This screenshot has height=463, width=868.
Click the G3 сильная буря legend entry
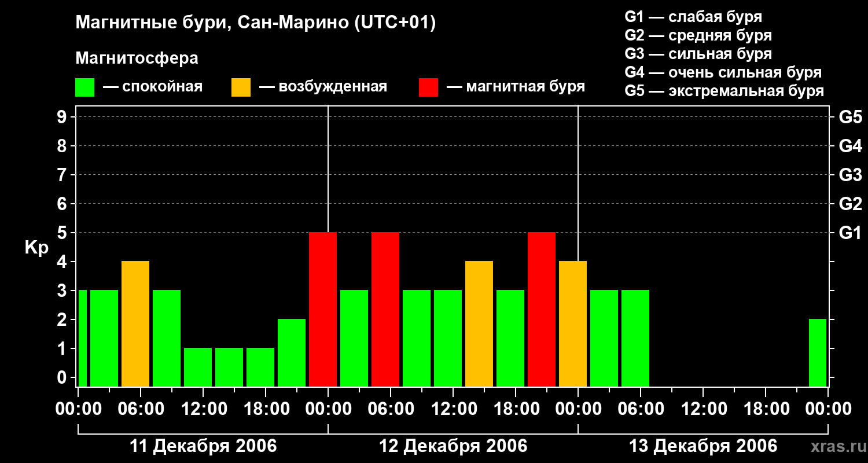click(698, 54)
